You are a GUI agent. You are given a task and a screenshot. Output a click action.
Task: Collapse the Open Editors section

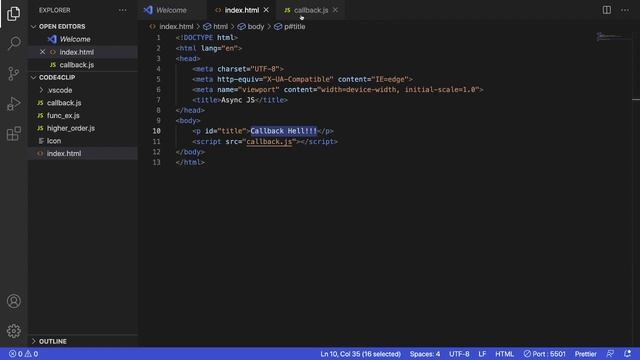click(62, 27)
